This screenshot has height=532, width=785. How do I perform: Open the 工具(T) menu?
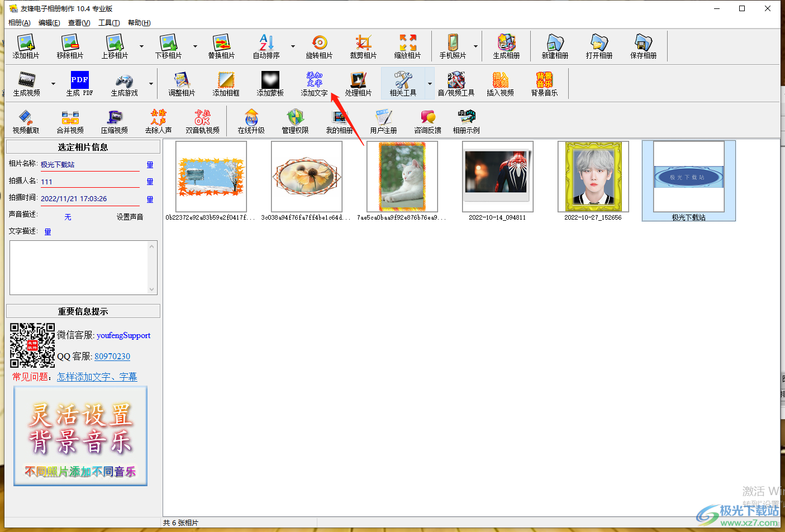coord(109,23)
